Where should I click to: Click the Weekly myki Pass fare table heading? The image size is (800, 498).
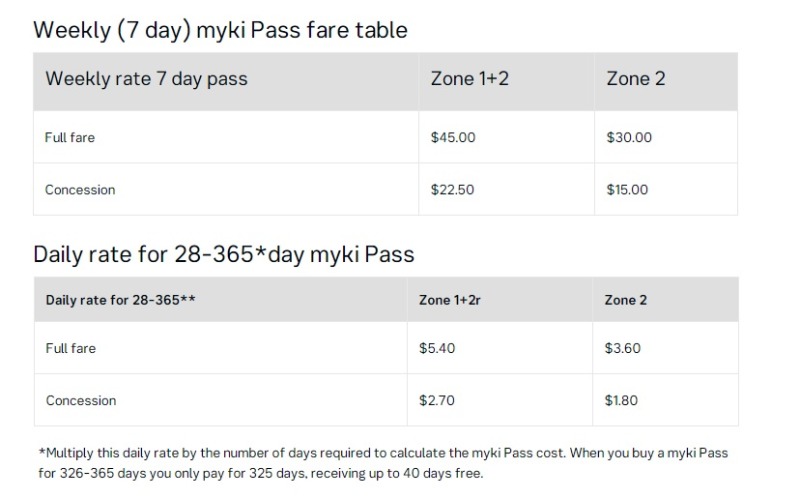click(x=220, y=30)
